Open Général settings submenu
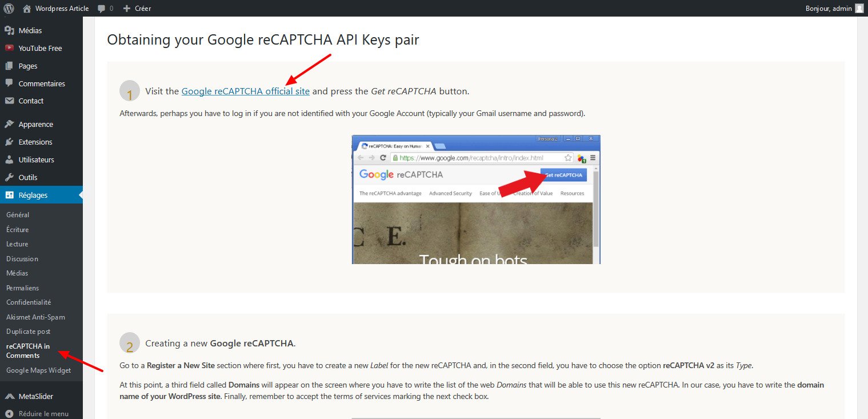868x419 pixels. coord(18,215)
